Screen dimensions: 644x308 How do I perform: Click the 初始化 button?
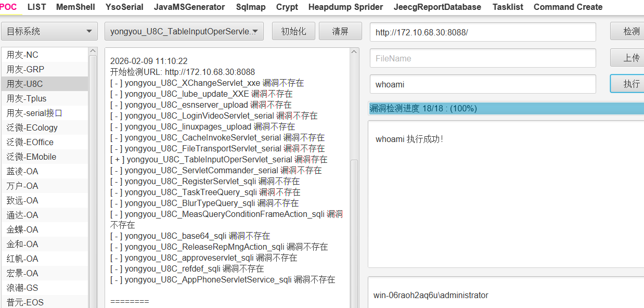coord(293,31)
